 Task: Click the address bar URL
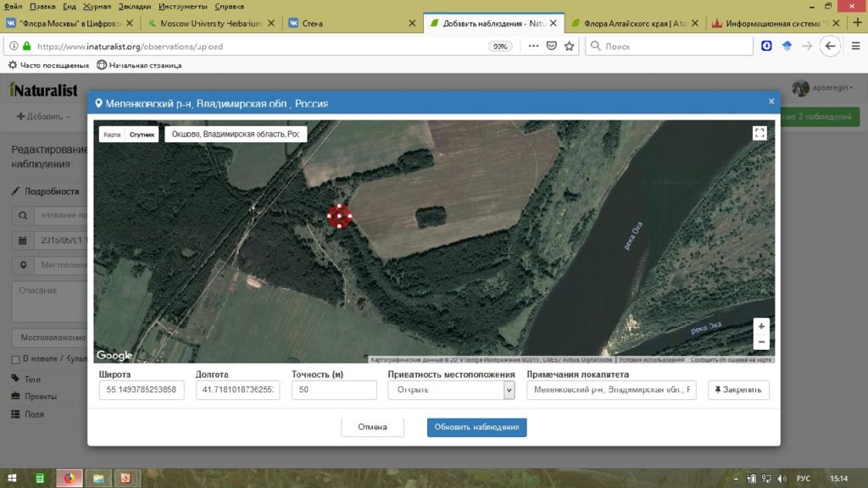click(x=130, y=47)
